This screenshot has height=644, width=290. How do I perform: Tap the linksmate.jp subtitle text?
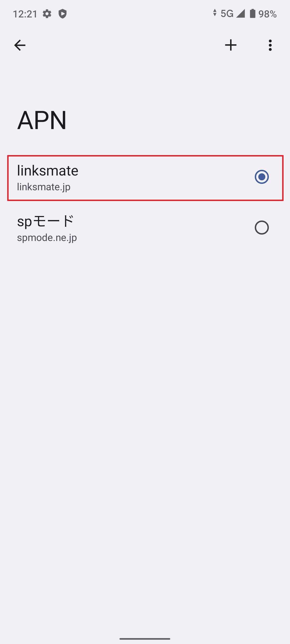click(44, 187)
